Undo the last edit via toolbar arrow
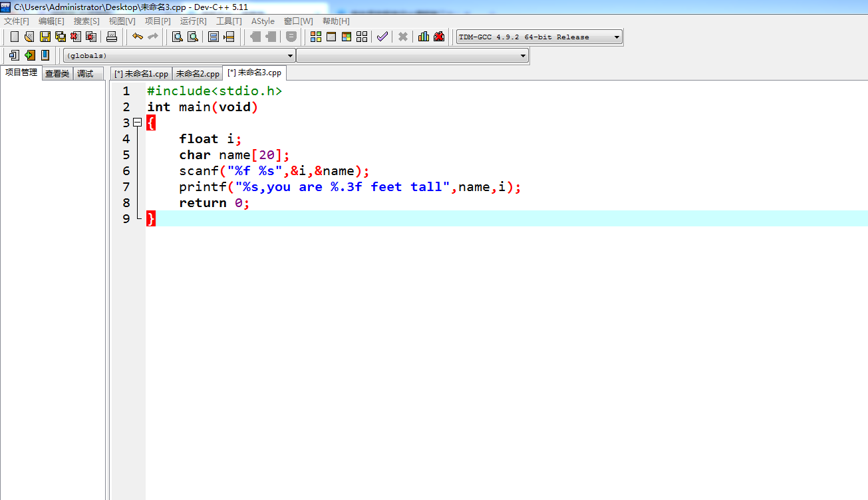Viewport: 868px width, 500px height. 138,37
